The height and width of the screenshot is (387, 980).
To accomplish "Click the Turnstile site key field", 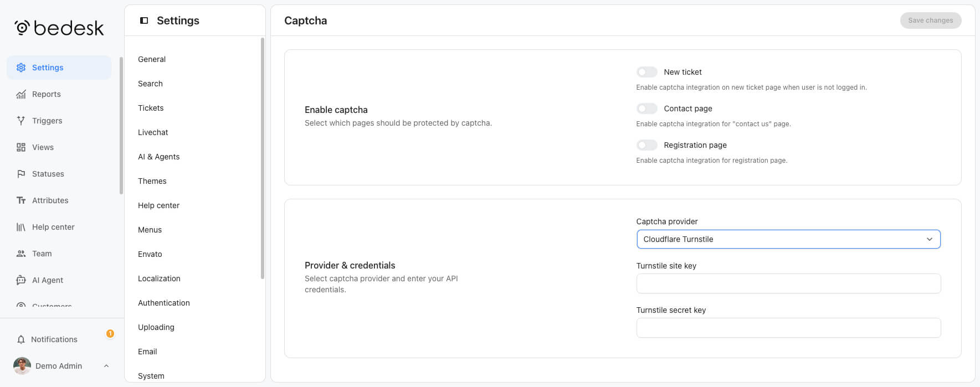I will 788,283.
